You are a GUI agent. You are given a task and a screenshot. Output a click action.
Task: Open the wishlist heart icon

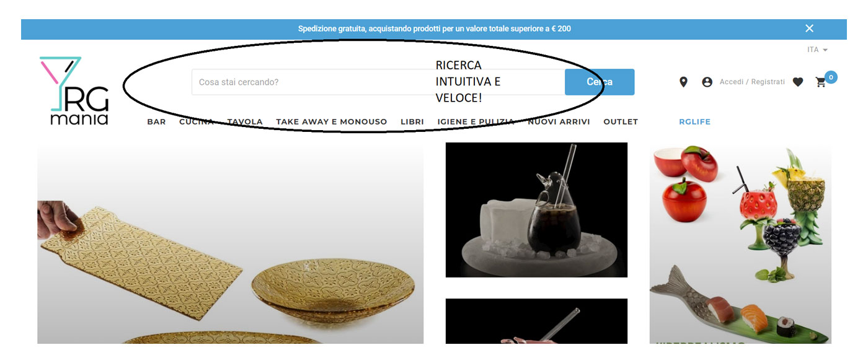pos(798,82)
